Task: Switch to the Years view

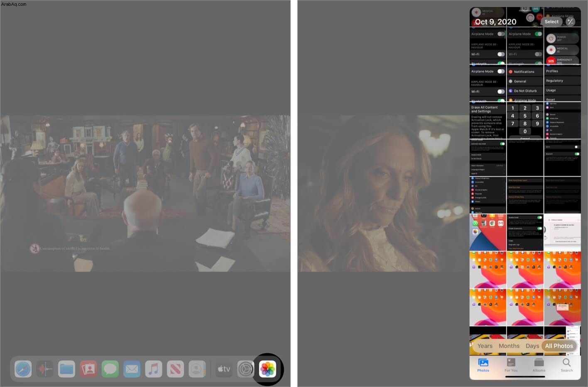Action: (x=485, y=346)
